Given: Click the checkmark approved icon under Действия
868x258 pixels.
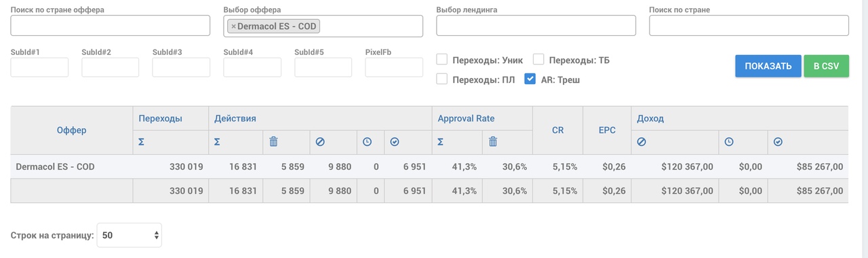Looking at the screenshot, I should click(394, 142).
